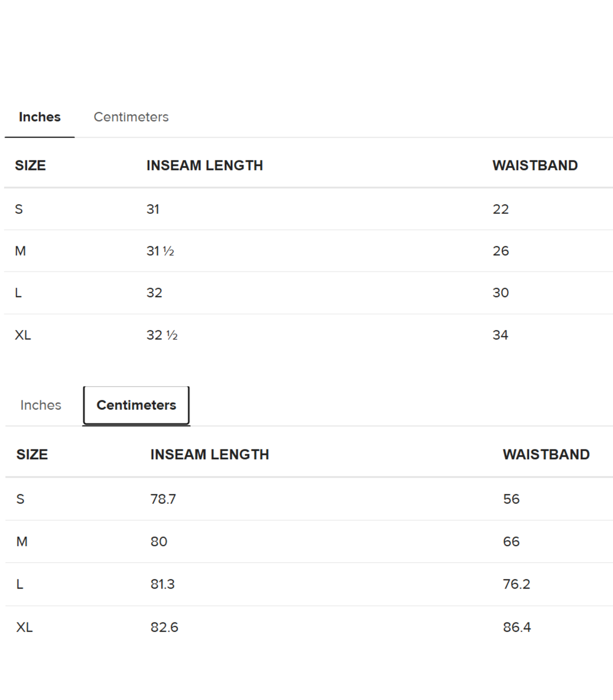Click the focused Centimeters tab in lower table
This screenshot has width=613, height=700.
136,405
